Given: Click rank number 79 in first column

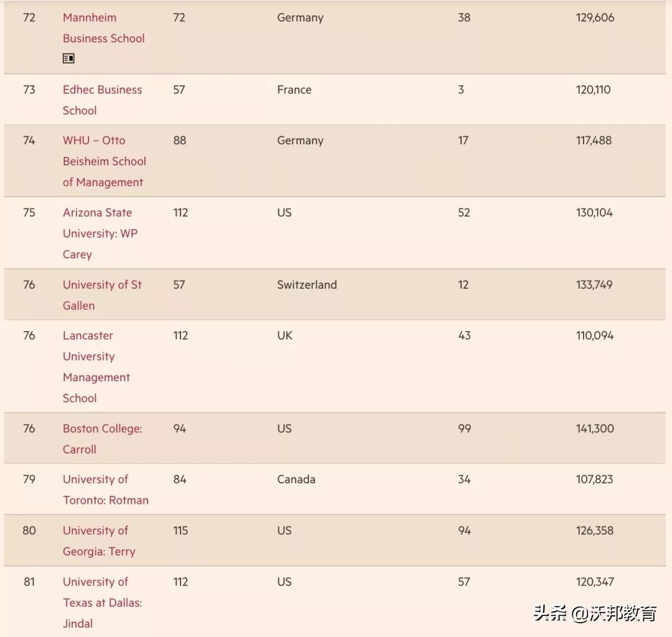Looking at the screenshot, I should pyautogui.click(x=29, y=480).
